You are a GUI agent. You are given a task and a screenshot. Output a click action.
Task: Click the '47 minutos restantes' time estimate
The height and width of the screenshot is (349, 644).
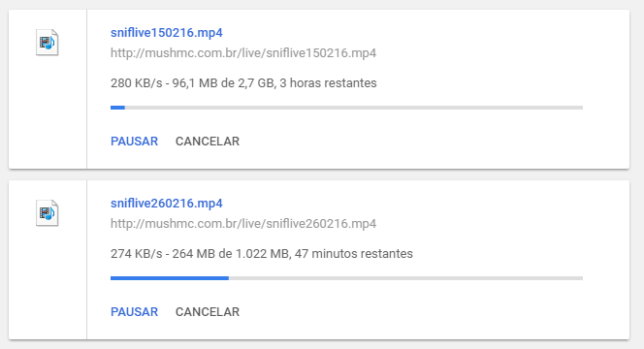[x=354, y=254]
